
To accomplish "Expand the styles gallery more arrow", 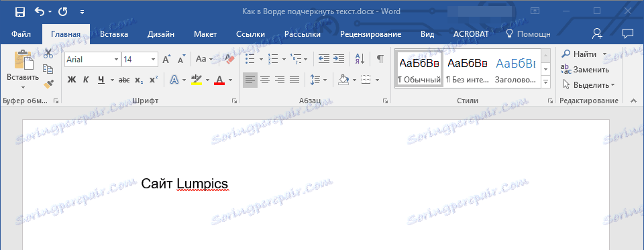I will coord(546,82).
